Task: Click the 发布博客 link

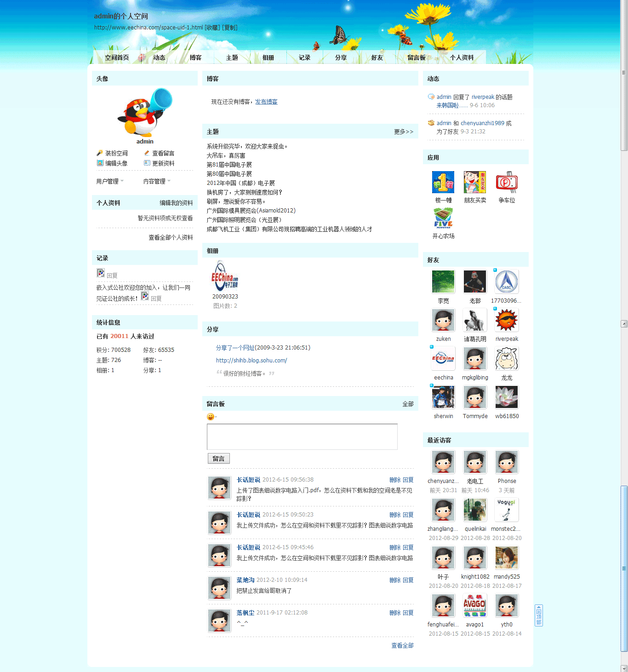Action: 266,102
